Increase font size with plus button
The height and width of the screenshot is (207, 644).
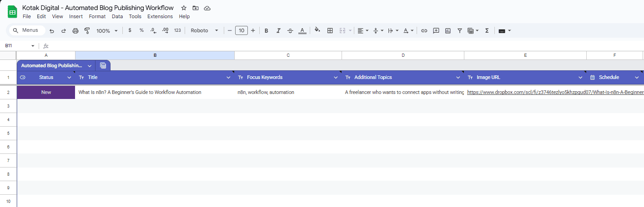[253, 30]
